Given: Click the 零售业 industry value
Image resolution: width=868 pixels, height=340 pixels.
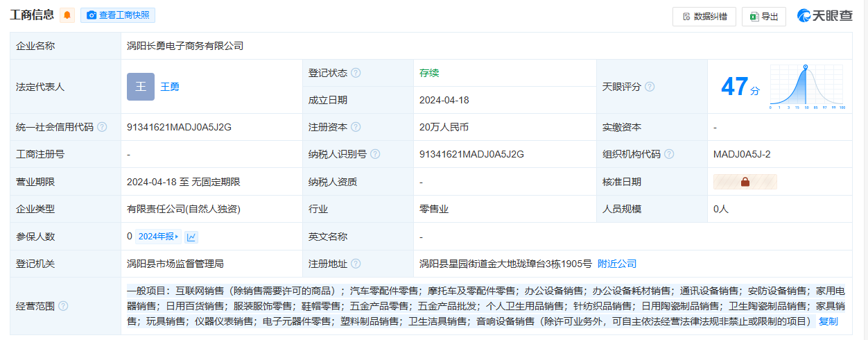Looking at the screenshot, I should click(434, 209).
